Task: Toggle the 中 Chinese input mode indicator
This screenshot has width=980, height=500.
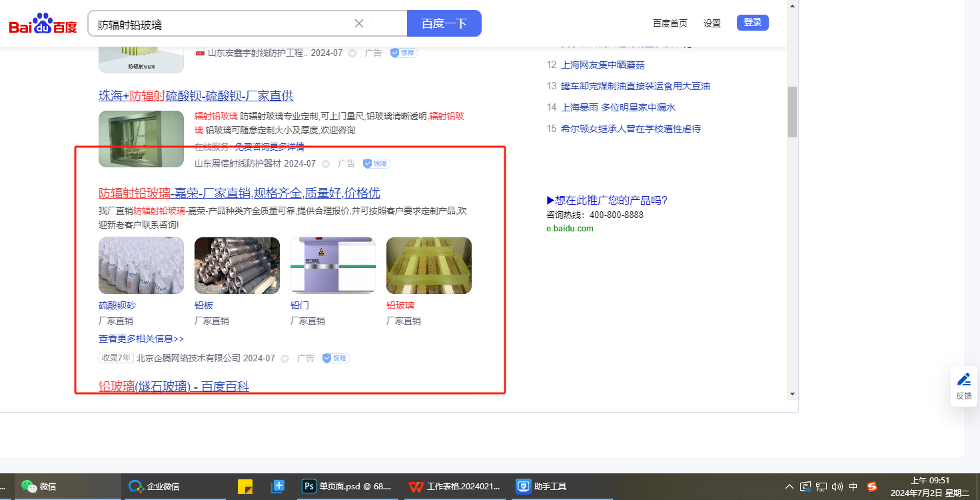Action: tap(853, 487)
